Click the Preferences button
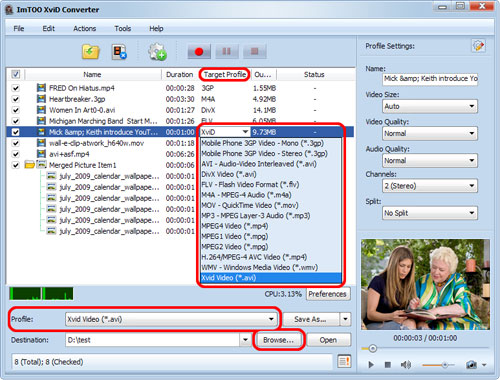 [x=328, y=294]
